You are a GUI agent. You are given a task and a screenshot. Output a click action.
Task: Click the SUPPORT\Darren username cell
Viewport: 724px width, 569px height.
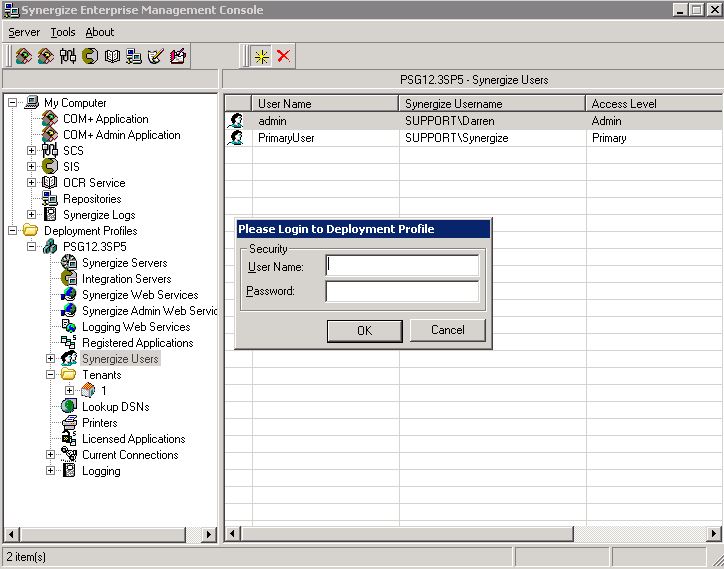pos(450,121)
